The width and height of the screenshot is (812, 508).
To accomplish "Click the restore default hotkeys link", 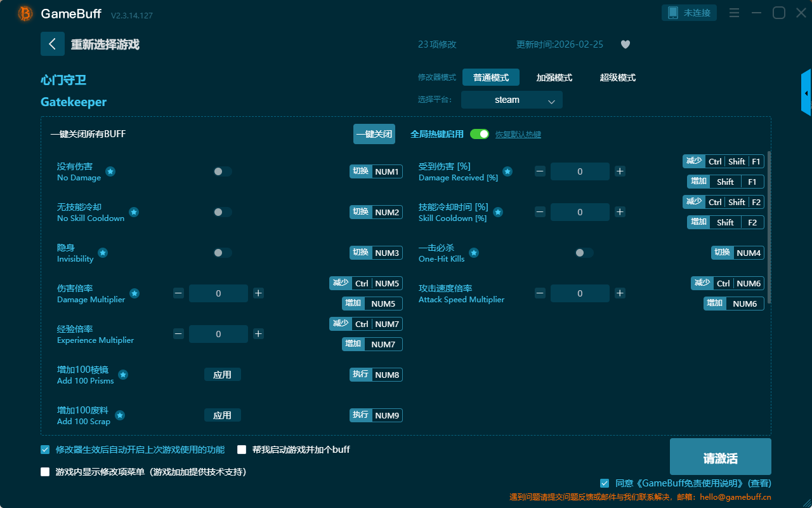I will [x=518, y=135].
